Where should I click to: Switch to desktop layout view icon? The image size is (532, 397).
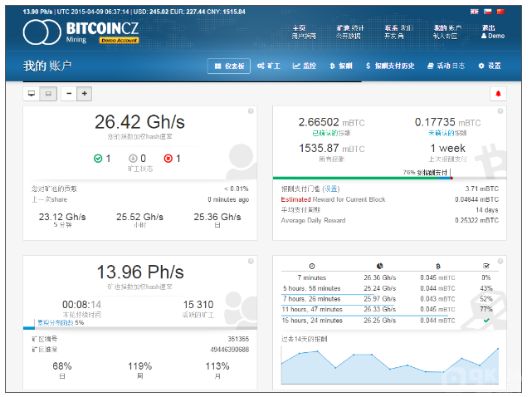tap(32, 94)
